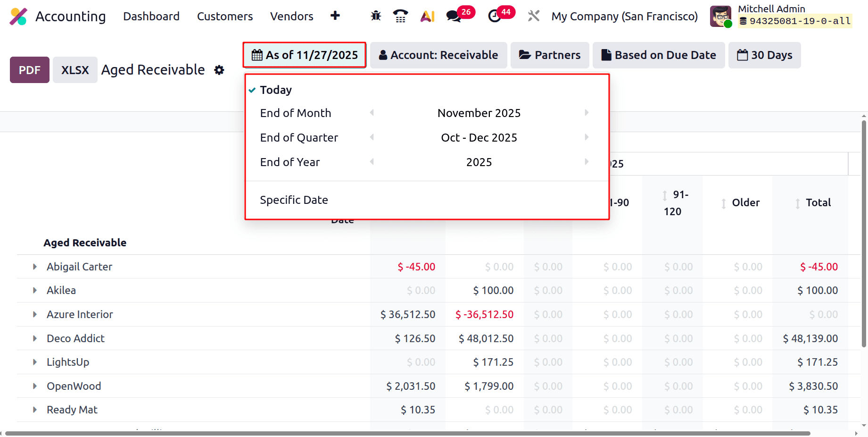The height and width of the screenshot is (437, 868).
Task: Choose Specific Date option
Action: point(294,200)
